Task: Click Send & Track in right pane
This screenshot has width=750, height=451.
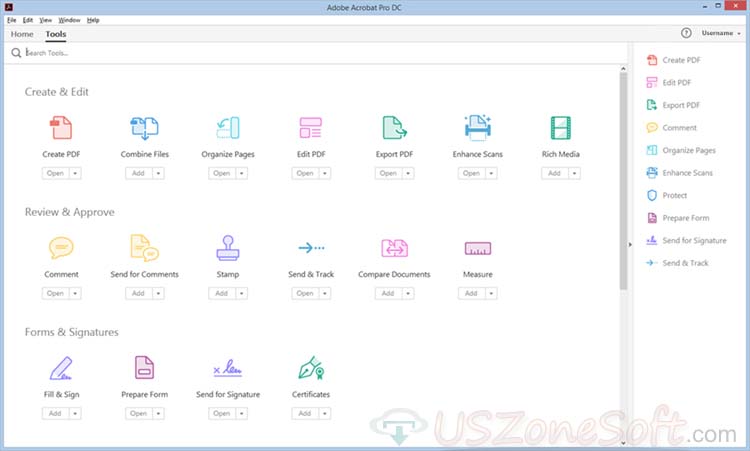Action: coord(677,263)
